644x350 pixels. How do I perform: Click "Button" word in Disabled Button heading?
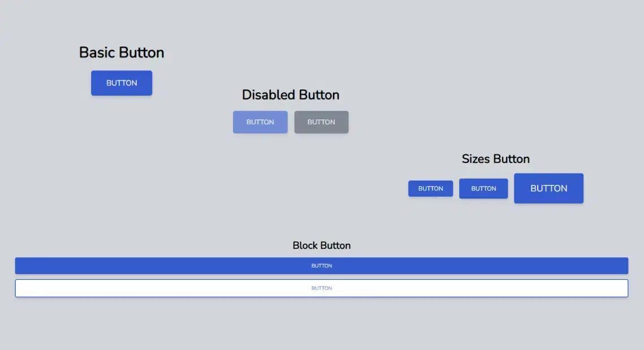[319, 95]
